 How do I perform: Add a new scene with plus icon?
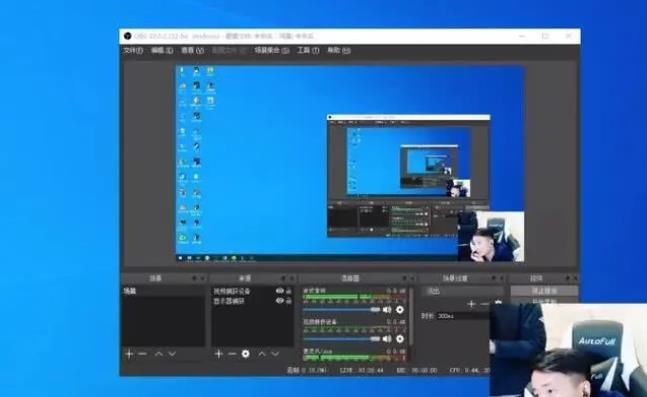(x=129, y=354)
